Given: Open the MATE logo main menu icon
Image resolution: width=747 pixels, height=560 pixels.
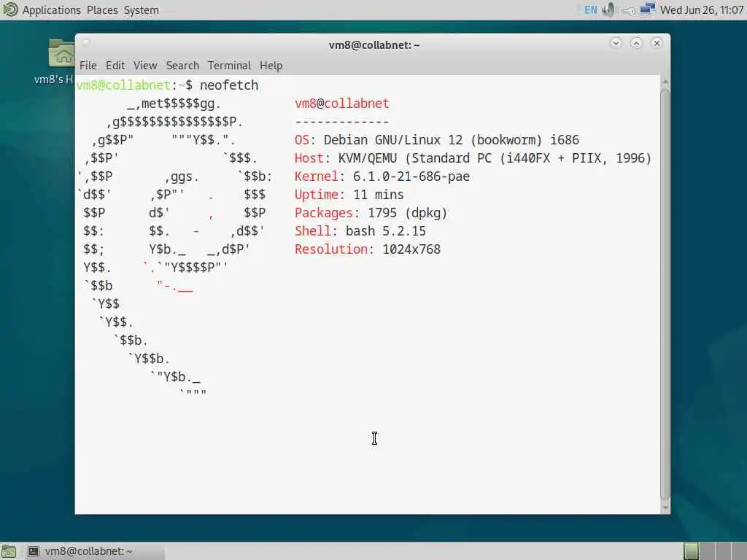Looking at the screenshot, I should (x=10, y=9).
